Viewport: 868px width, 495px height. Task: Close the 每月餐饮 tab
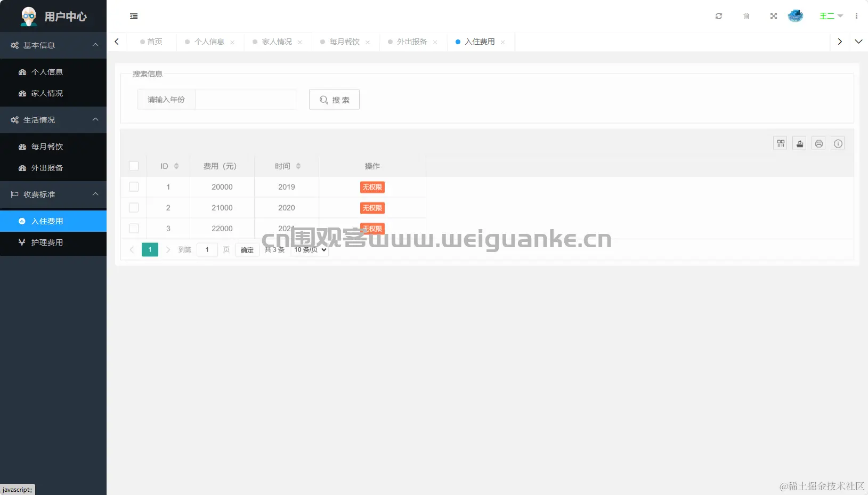368,42
